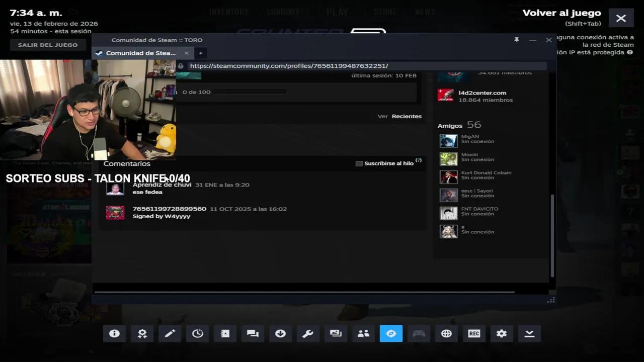Click the pin window icon in browser title bar
The image size is (644, 362).
tap(517, 40)
